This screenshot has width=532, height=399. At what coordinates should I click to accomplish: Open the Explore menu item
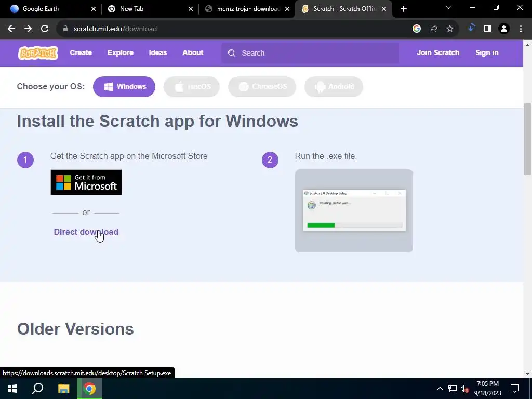pyautogui.click(x=121, y=52)
